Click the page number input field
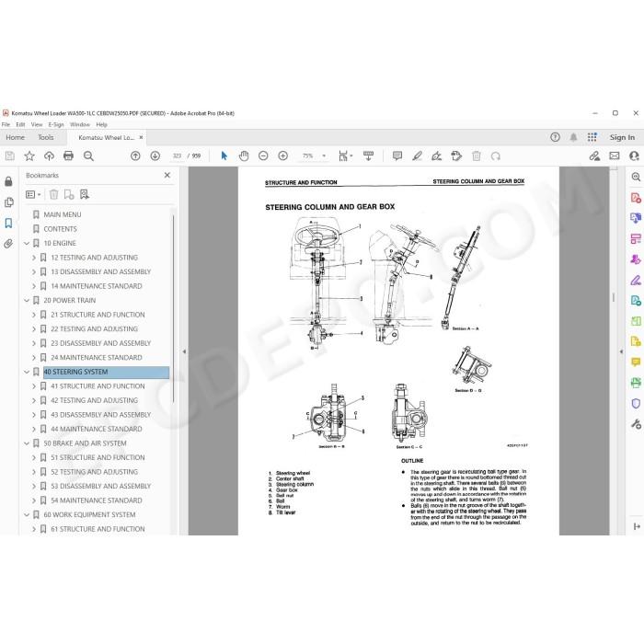 coord(177,156)
